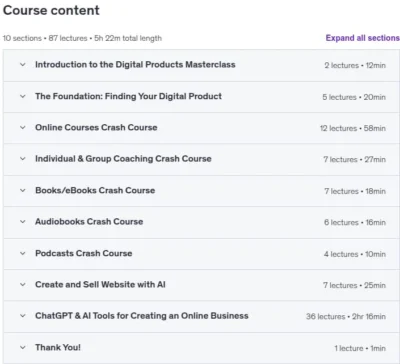
Task: Open the Audiobooks Crash Course section title
Action: click(x=89, y=222)
